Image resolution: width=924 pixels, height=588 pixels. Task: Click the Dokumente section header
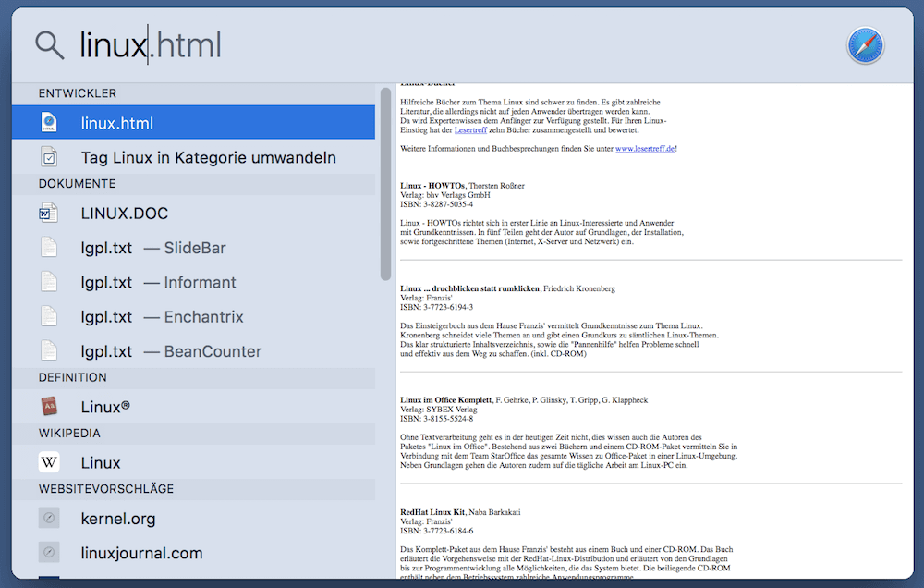tap(78, 183)
